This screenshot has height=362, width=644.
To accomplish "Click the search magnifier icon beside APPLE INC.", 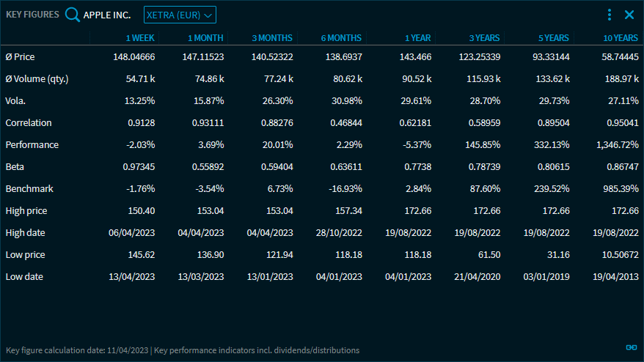I will point(72,15).
